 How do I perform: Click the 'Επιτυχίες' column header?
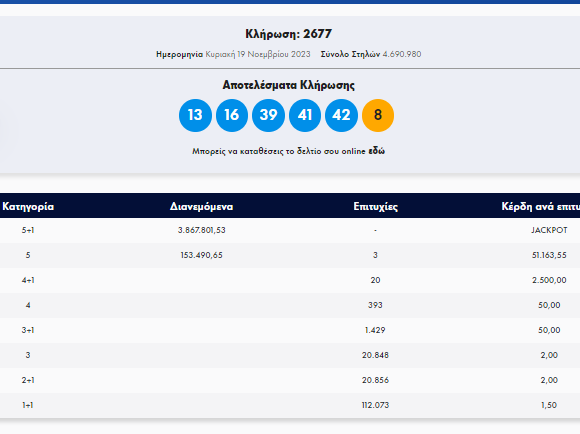(375, 206)
